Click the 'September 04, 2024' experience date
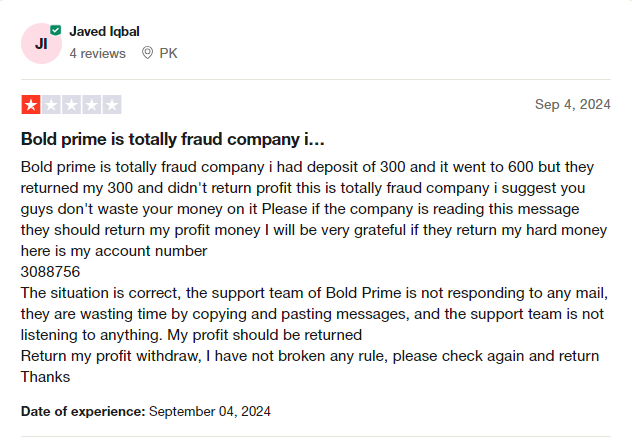This screenshot has width=632, height=442. (x=210, y=411)
